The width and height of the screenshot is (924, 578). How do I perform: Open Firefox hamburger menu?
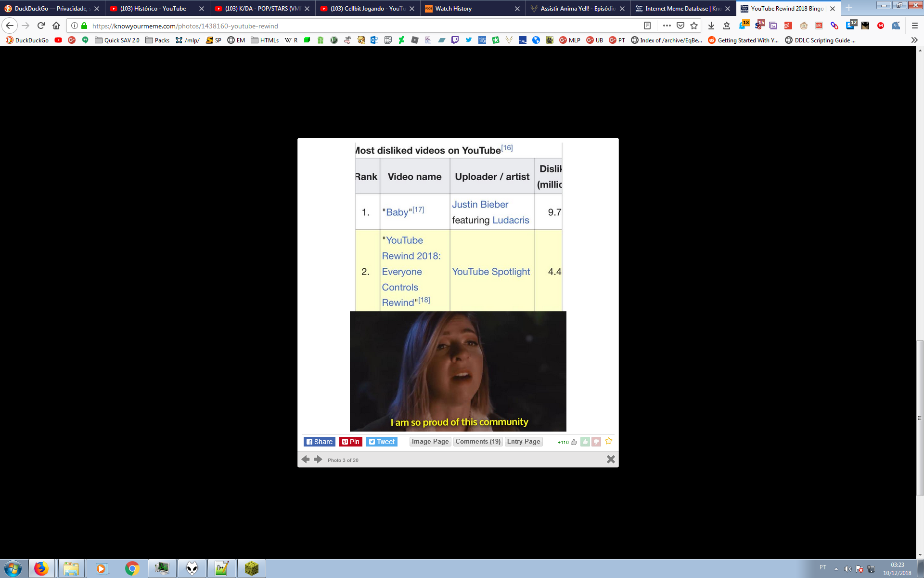tap(915, 26)
